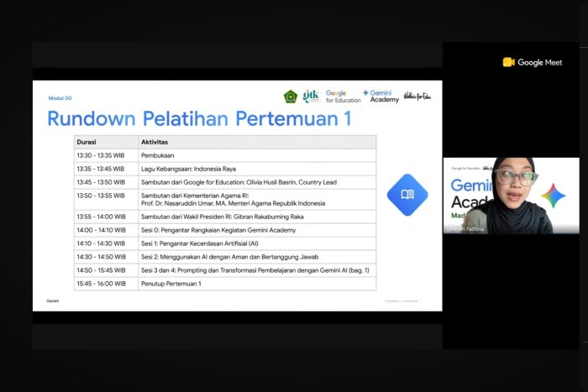Click the Google for Education logo
This screenshot has width=588, height=392.
pos(343,97)
